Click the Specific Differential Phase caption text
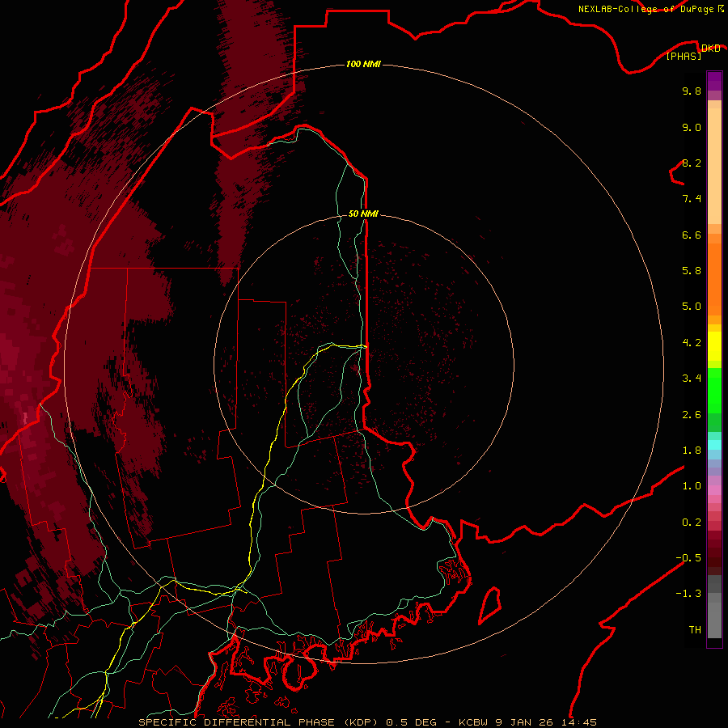728x728 pixels. coord(367,722)
